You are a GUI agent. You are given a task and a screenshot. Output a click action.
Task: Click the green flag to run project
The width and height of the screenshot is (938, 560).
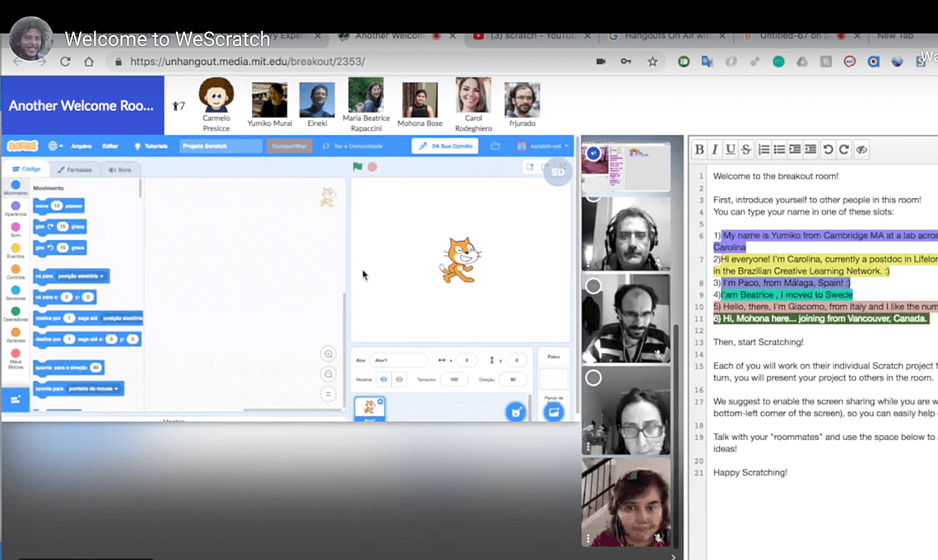(x=357, y=167)
